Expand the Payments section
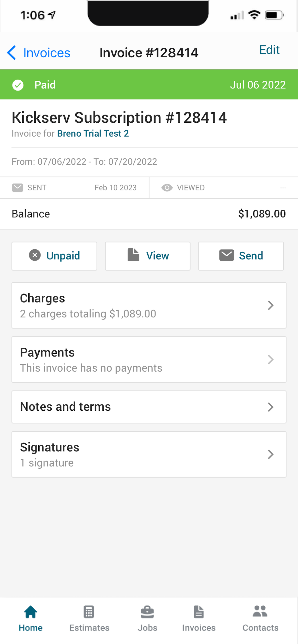Image resolution: width=298 pixels, height=644 pixels. (x=149, y=360)
